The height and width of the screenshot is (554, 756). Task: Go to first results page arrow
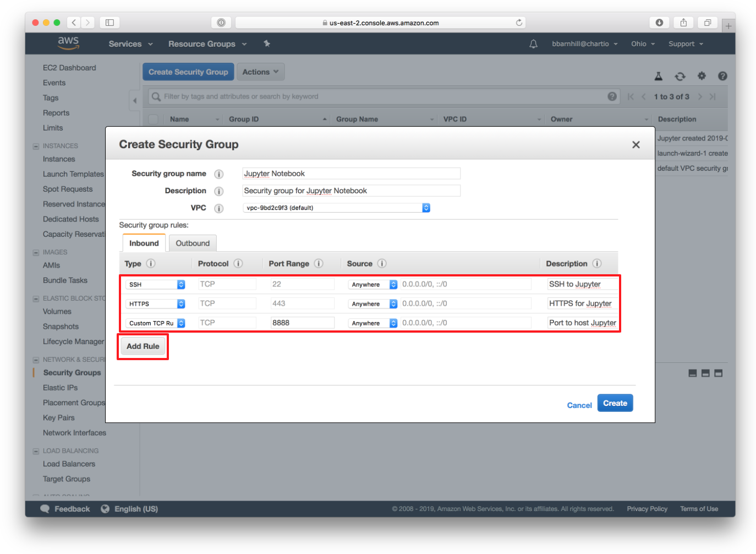[631, 97]
